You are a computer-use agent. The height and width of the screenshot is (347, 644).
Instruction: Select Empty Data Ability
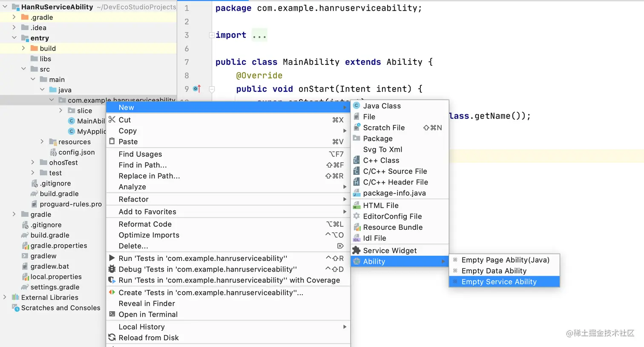click(504, 271)
